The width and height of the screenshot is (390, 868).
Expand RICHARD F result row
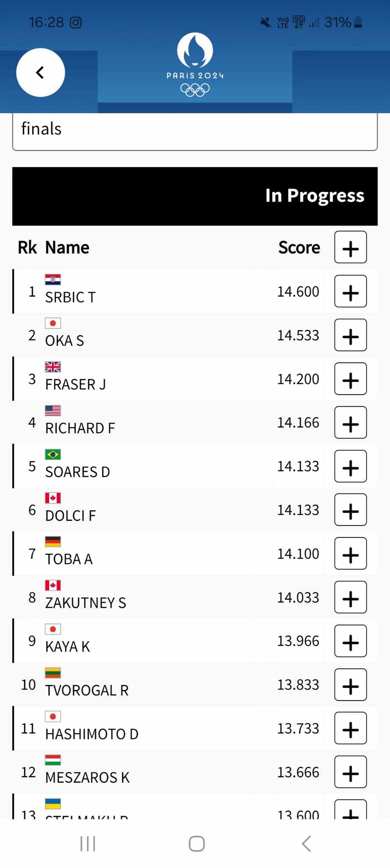point(350,423)
